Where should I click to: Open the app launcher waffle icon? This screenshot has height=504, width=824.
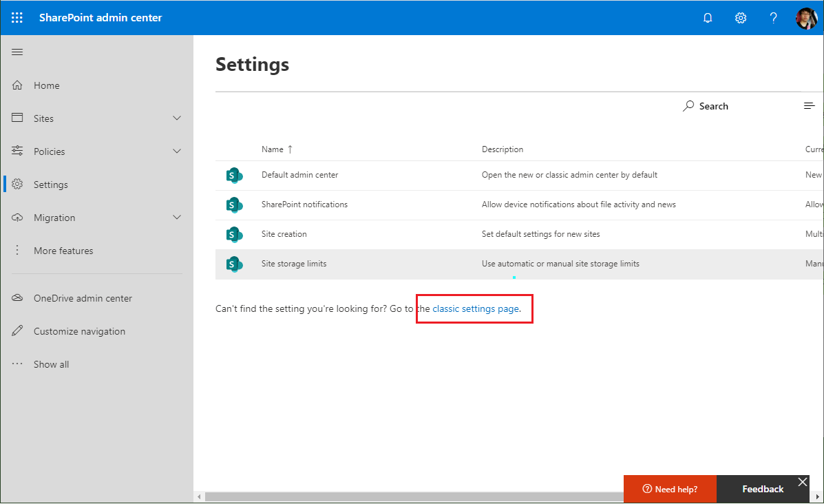tap(17, 17)
